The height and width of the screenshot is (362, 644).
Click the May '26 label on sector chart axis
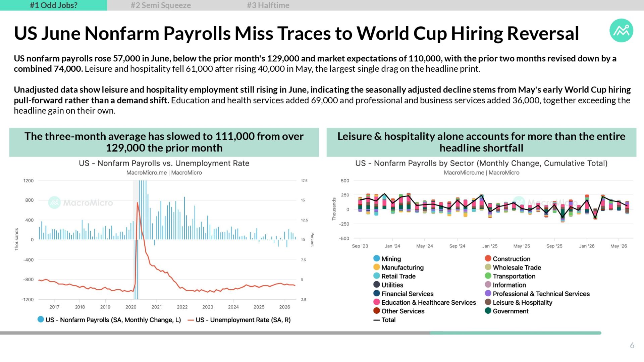(619, 246)
